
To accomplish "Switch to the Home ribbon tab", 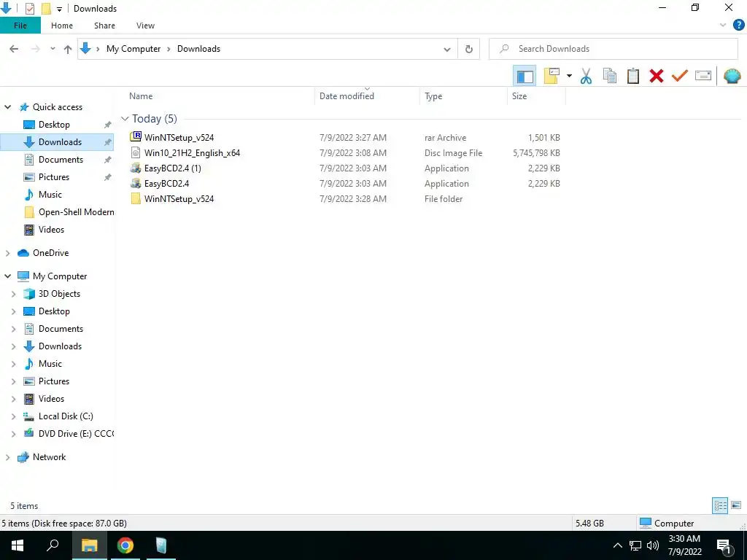I will 62,26.
